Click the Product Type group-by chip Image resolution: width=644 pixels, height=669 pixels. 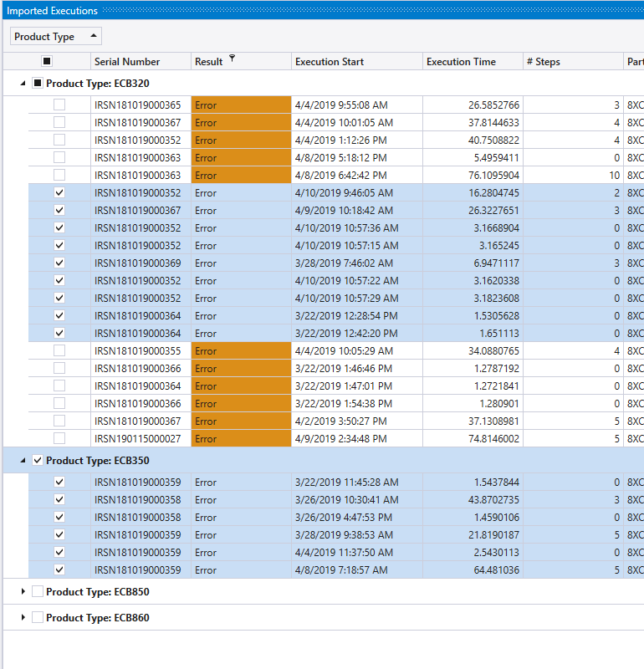[55, 36]
